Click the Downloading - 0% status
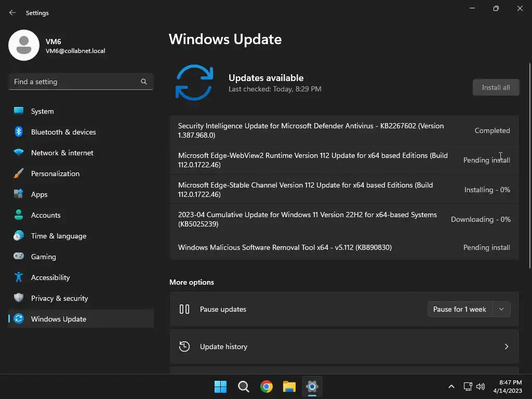 (x=481, y=219)
